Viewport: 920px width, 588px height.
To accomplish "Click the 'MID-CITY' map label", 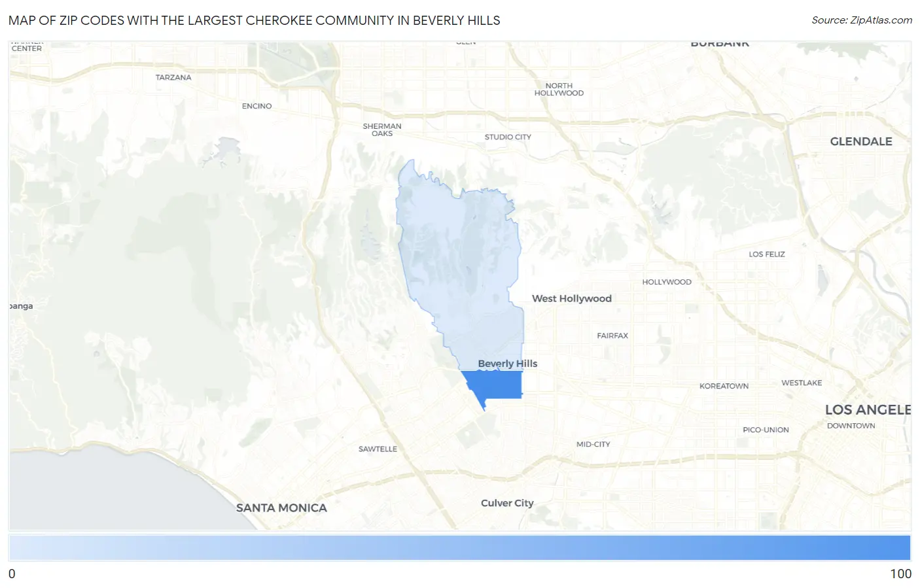I will pos(593,444).
